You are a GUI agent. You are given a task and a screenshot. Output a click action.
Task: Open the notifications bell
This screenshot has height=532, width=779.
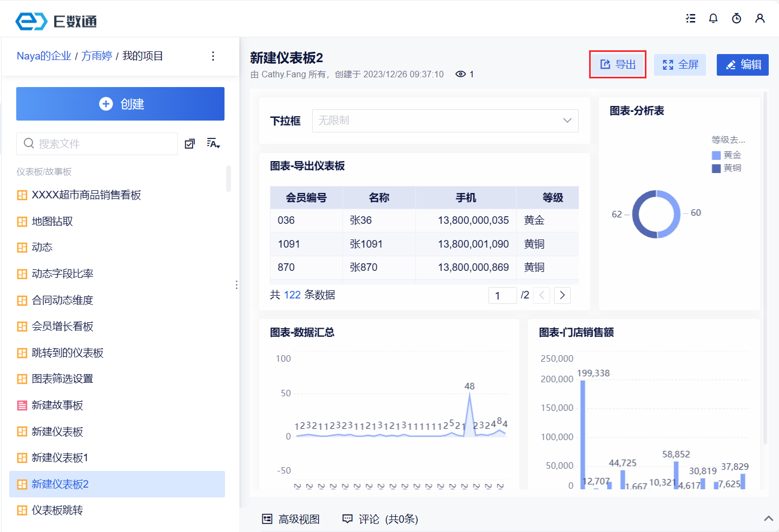coord(714,18)
